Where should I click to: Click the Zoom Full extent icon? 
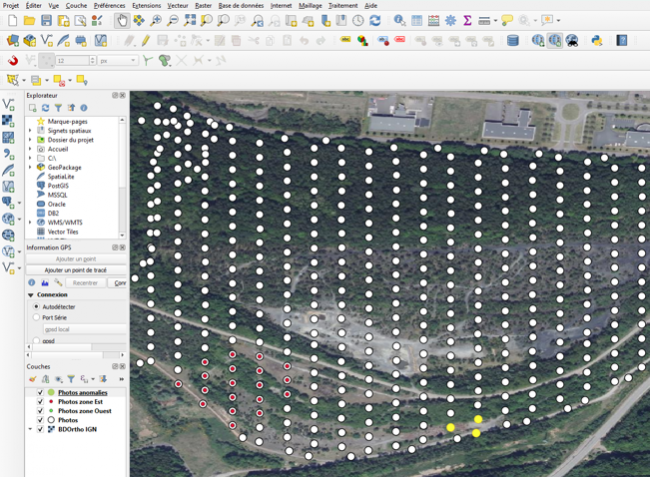[190, 20]
